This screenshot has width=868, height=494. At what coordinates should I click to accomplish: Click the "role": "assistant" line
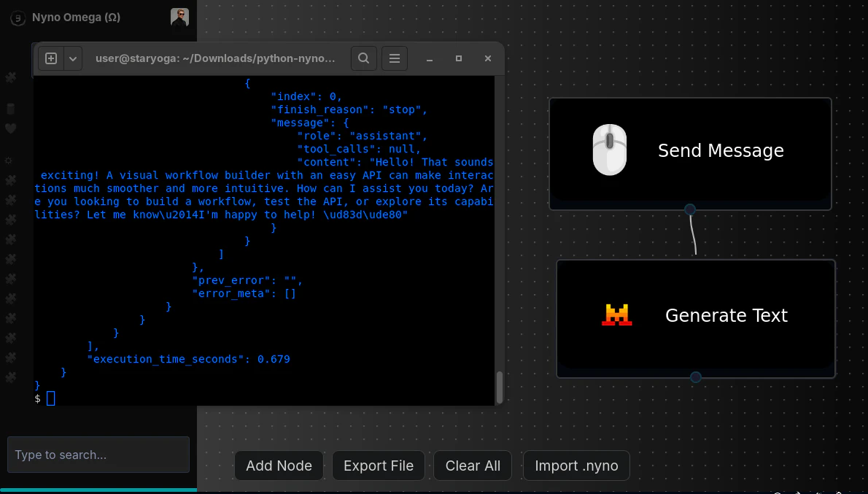[x=362, y=136]
